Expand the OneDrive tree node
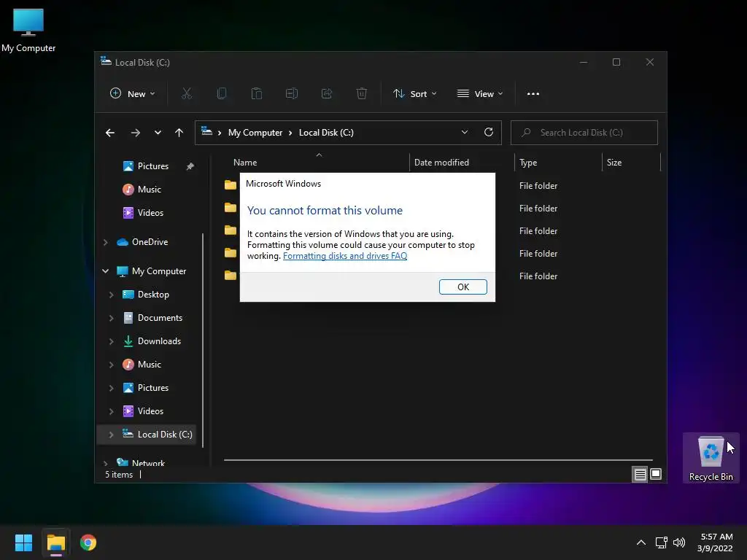Screen dimensions: 747x560 point(105,242)
